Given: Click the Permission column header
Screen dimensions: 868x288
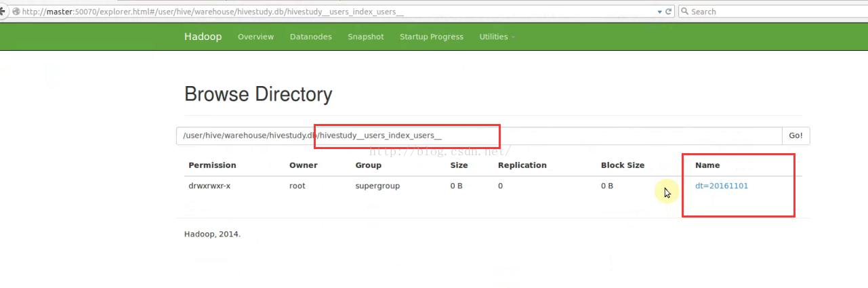Looking at the screenshot, I should tap(212, 165).
